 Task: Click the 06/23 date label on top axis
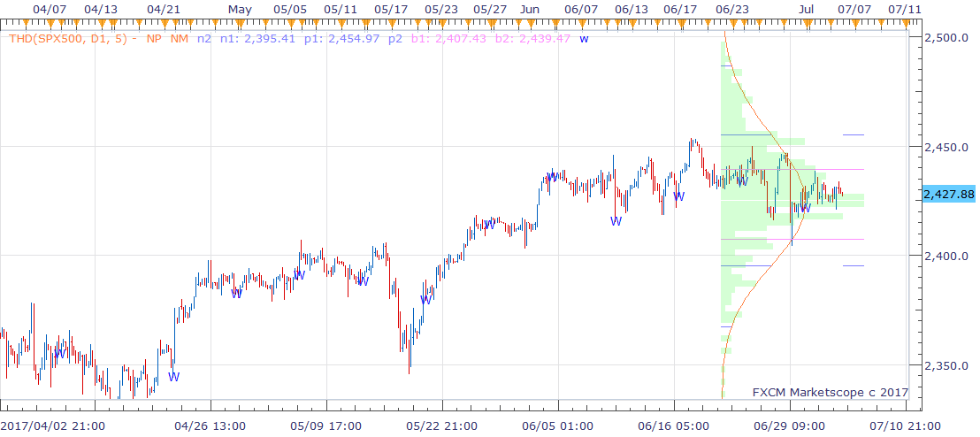coord(731,10)
